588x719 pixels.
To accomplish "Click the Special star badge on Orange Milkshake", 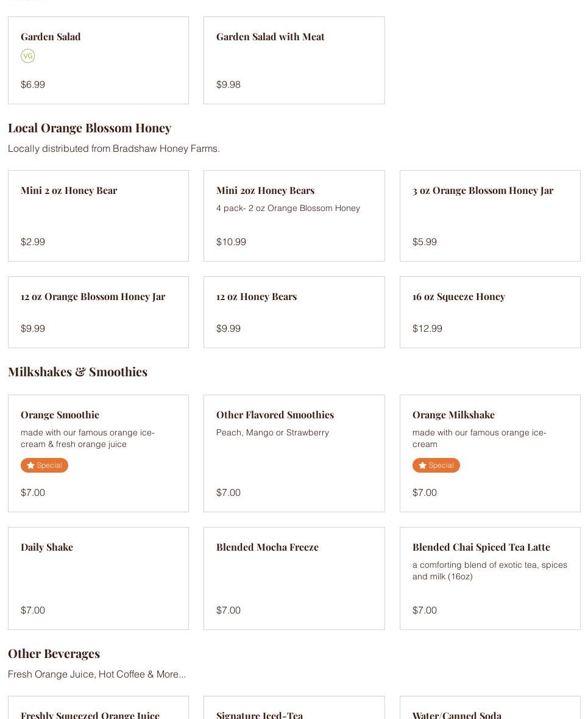I will point(436,465).
